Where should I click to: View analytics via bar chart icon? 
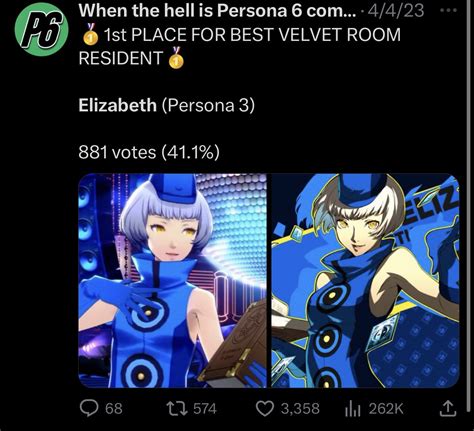pos(353,409)
